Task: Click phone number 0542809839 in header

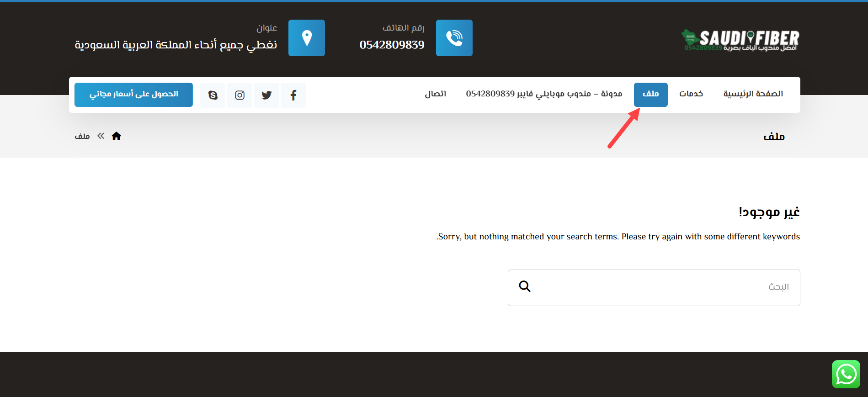Action: point(392,45)
